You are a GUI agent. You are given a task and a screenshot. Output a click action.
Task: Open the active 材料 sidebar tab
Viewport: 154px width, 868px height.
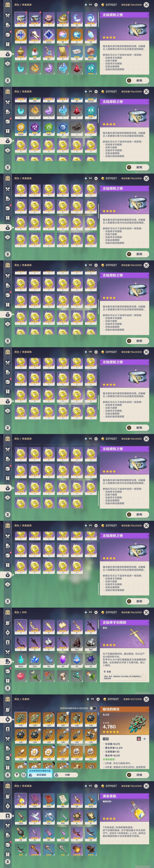pos(7,661)
